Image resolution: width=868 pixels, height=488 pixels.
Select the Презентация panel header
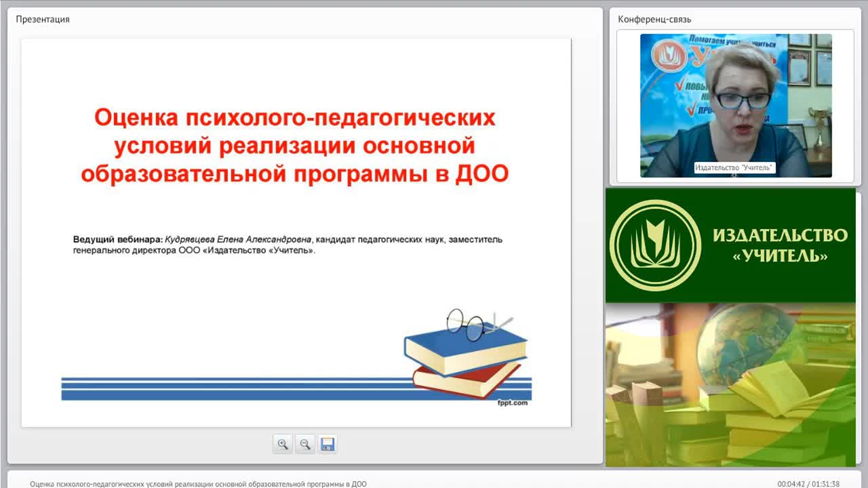point(43,19)
